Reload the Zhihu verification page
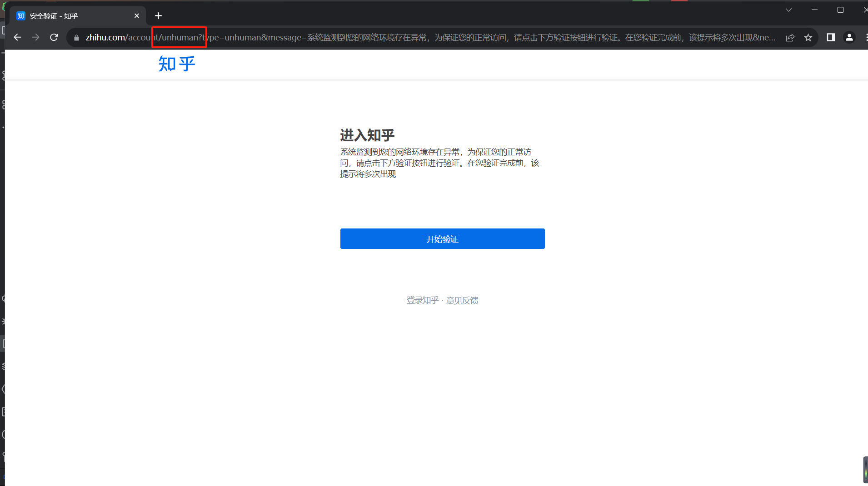Viewport: 868px width, 486px height. (54, 37)
